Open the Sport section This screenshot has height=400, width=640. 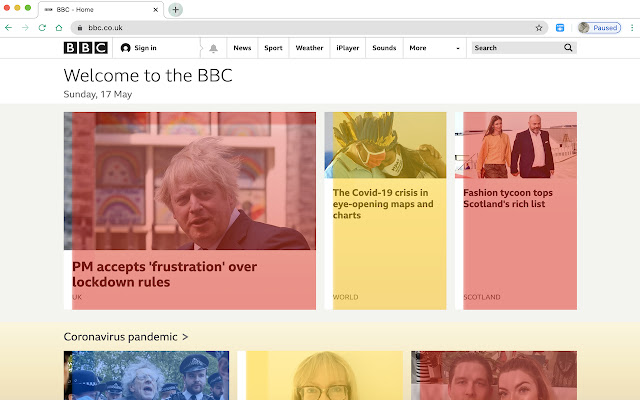tap(273, 48)
